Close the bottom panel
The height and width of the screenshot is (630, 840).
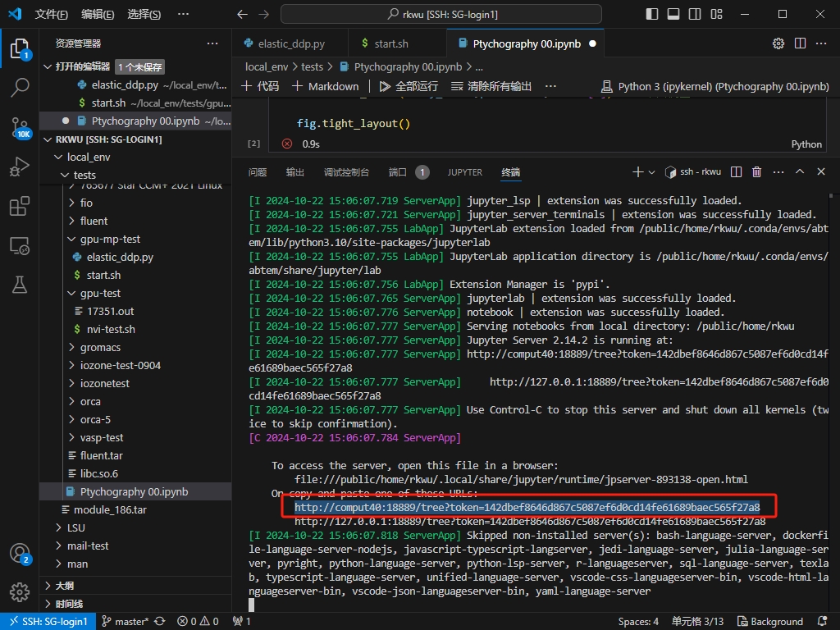point(820,172)
